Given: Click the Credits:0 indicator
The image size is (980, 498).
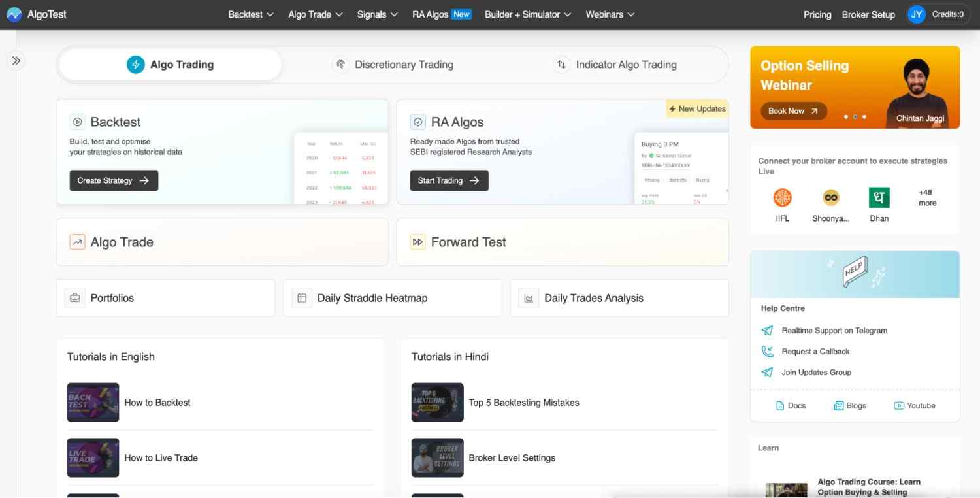Looking at the screenshot, I should (x=948, y=14).
